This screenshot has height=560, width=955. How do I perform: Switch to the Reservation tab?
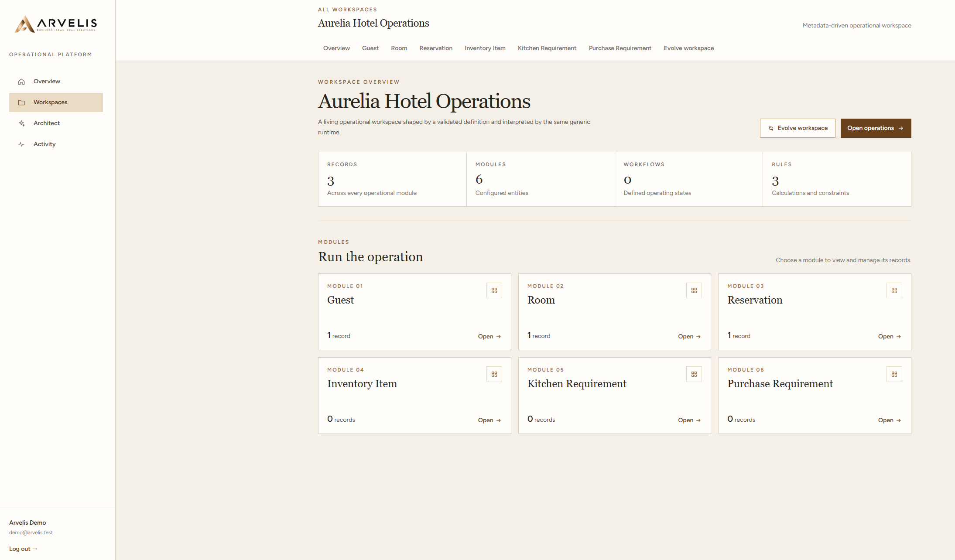436,48
